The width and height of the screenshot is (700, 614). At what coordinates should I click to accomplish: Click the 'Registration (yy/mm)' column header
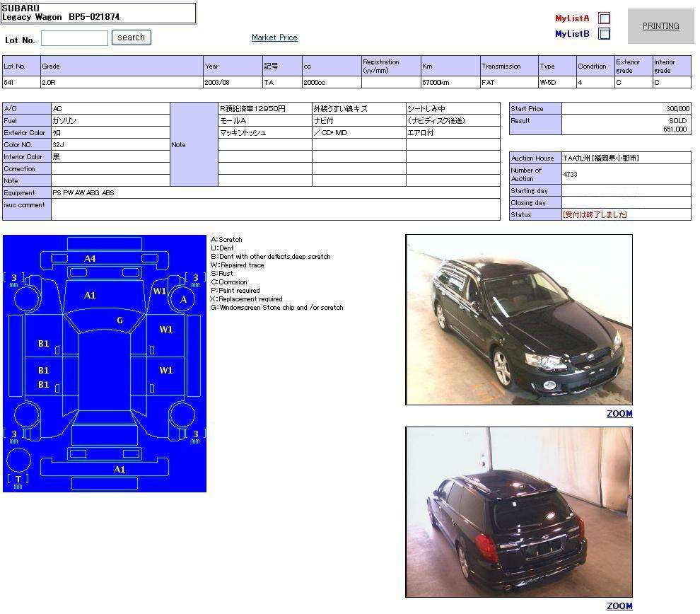[391, 66]
